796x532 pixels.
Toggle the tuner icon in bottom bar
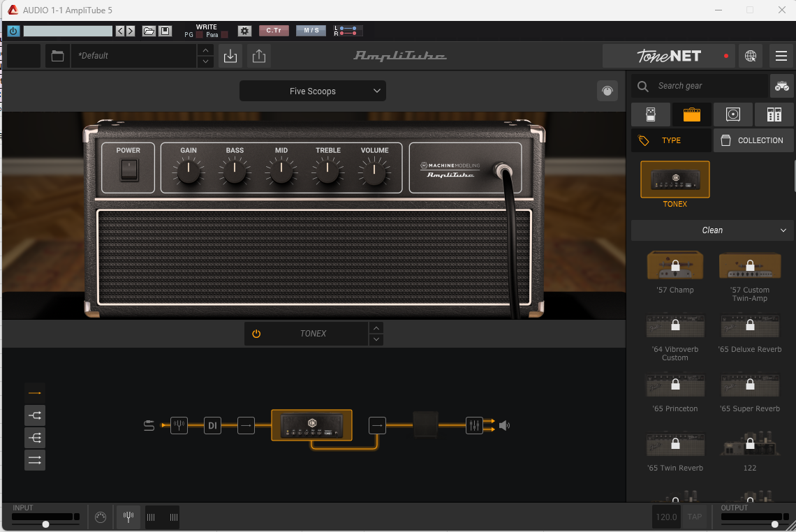[x=128, y=517]
